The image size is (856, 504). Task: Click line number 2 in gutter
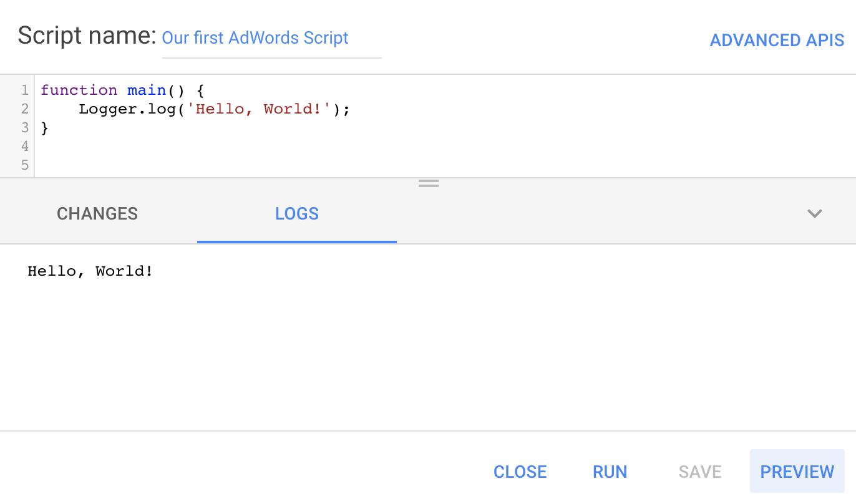[x=25, y=109]
